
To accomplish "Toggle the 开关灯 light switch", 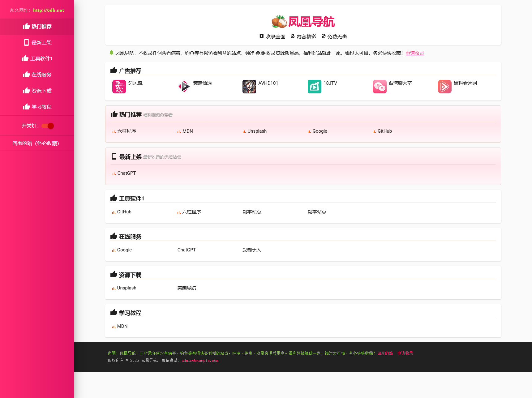I will click(x=48, y=126).
